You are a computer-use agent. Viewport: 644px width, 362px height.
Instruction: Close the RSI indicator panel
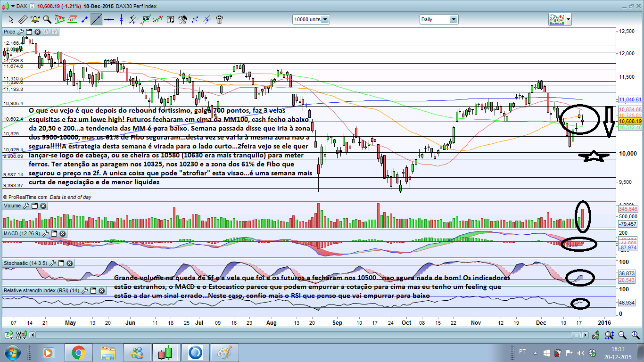[x=100, y=290]
